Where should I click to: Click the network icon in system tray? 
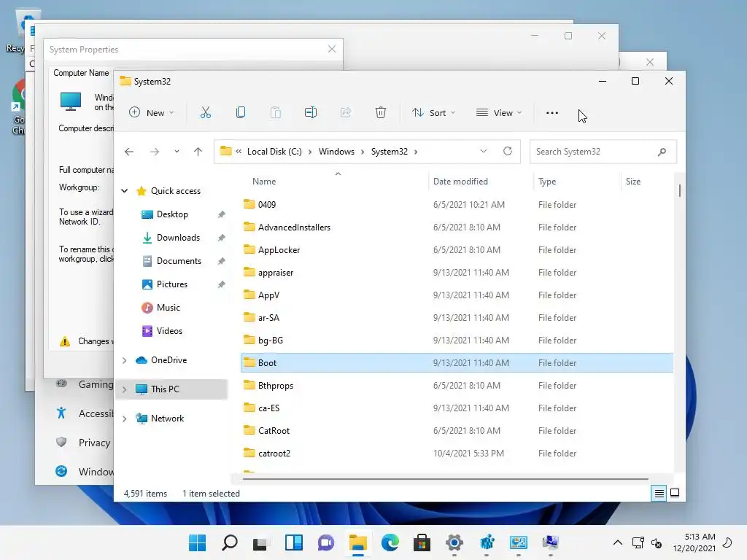pyautogui.click(x=638, y=542)
